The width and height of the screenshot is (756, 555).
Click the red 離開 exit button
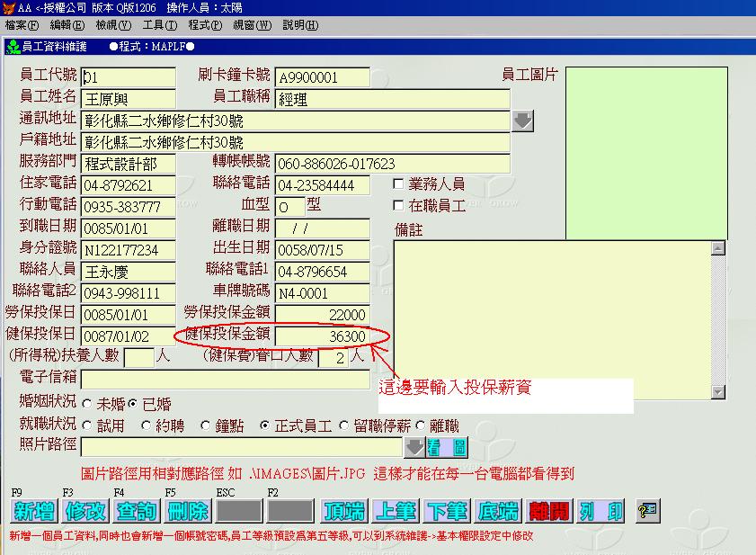[549, 511]
